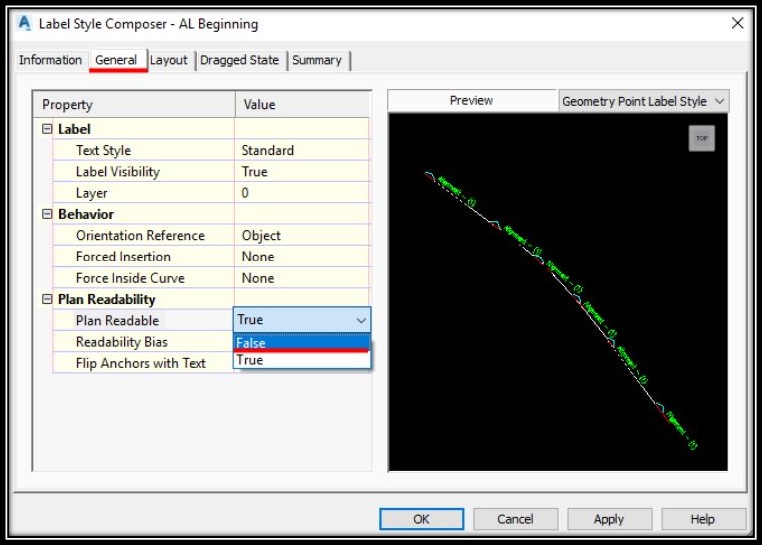Screen dimensions: 762x545
Task: Click the Property column header
Action: point(134,105)
